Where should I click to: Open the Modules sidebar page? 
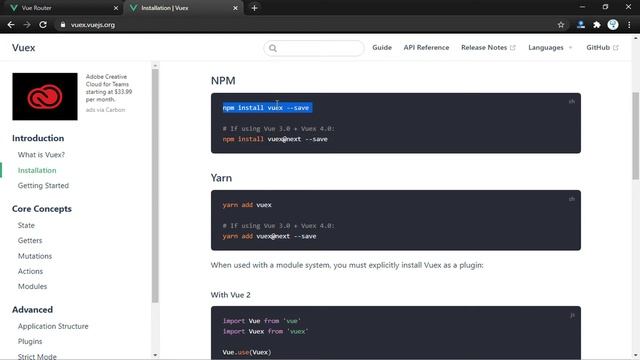pos(32,286)
